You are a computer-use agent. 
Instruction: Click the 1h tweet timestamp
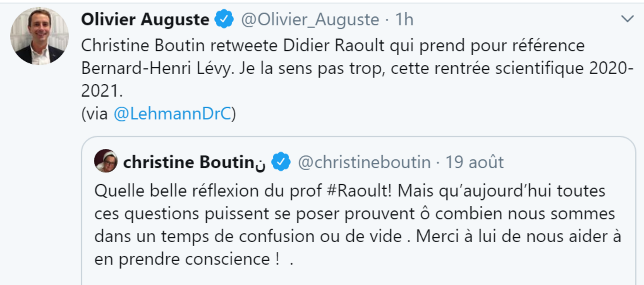pyautogui.click(x=404, y=20)
